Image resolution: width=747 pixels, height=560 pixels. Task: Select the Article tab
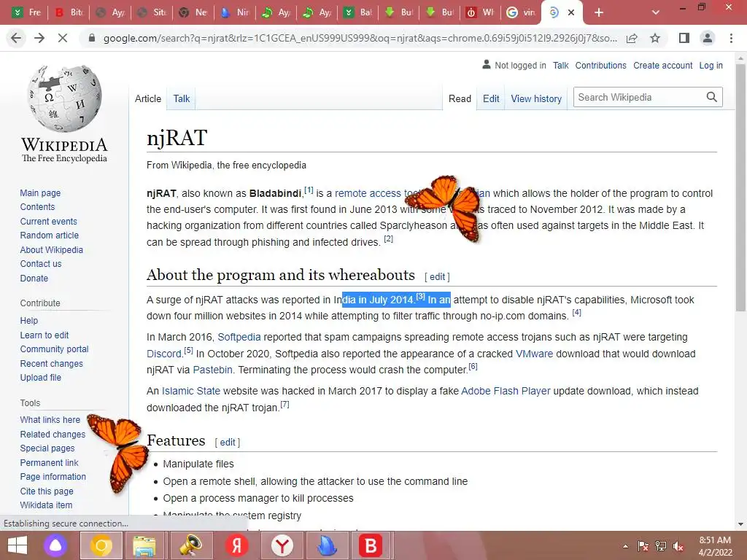click(x=147, y=98)
